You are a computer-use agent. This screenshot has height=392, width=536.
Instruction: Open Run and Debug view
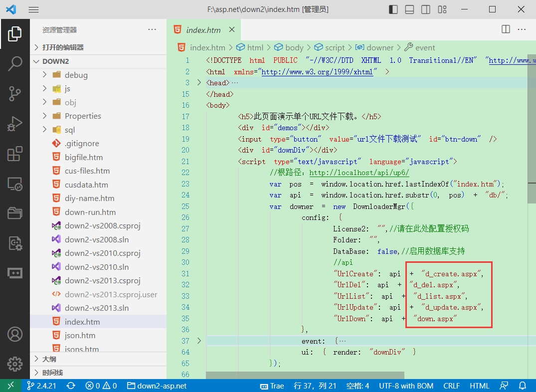pyautogui.click(x=14, y=124)
